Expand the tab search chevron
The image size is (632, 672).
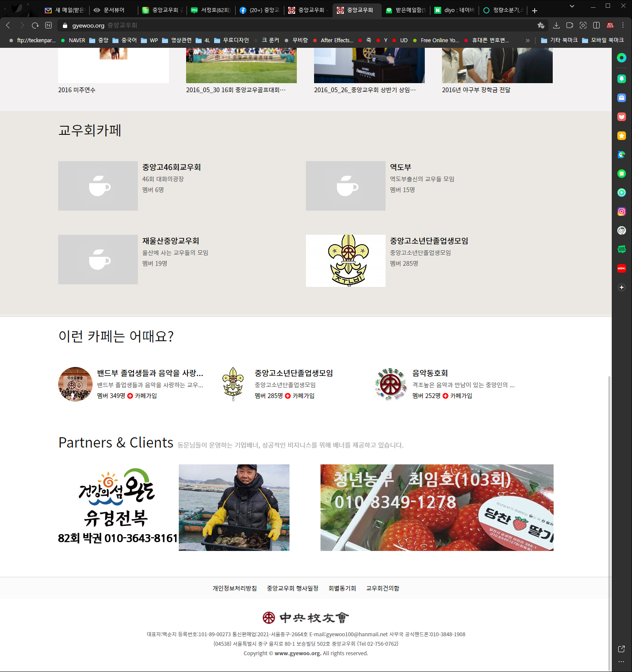click(572, 6)
